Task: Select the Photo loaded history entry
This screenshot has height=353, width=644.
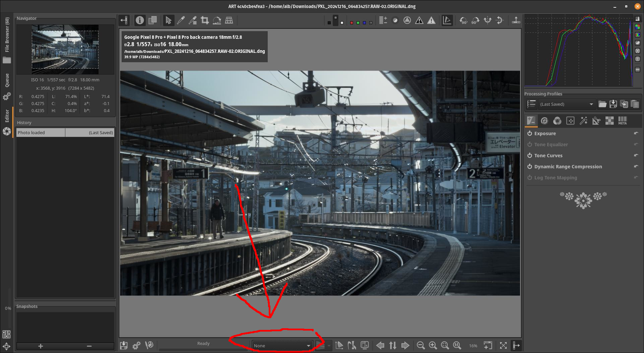Action: [x=41, y=133]
